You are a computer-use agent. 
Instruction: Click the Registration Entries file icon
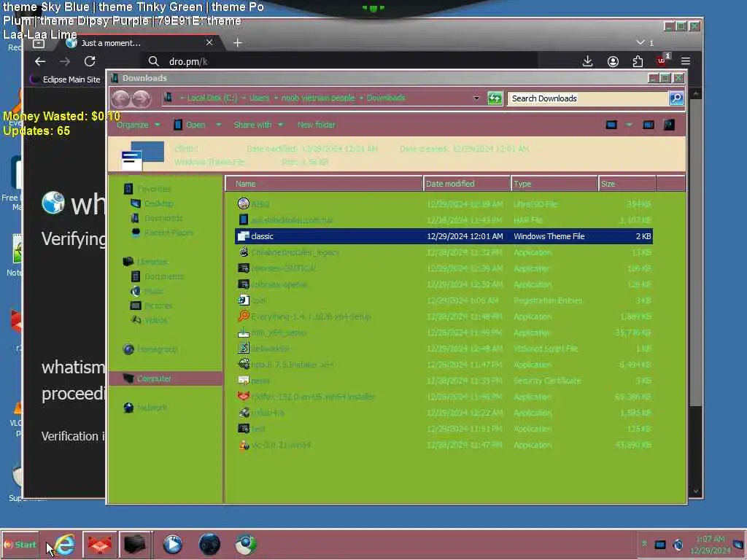coord(244,300)
